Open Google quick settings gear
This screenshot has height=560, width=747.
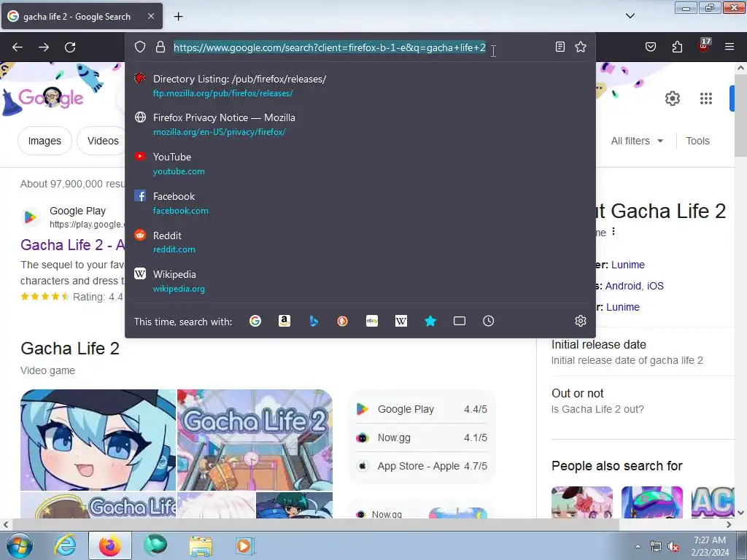tap(672, 98)
